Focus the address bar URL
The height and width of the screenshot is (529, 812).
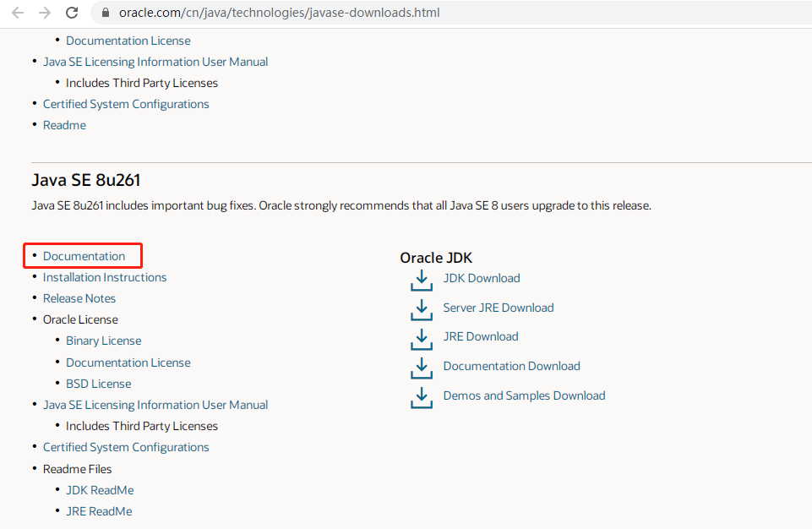coord(279,13)
